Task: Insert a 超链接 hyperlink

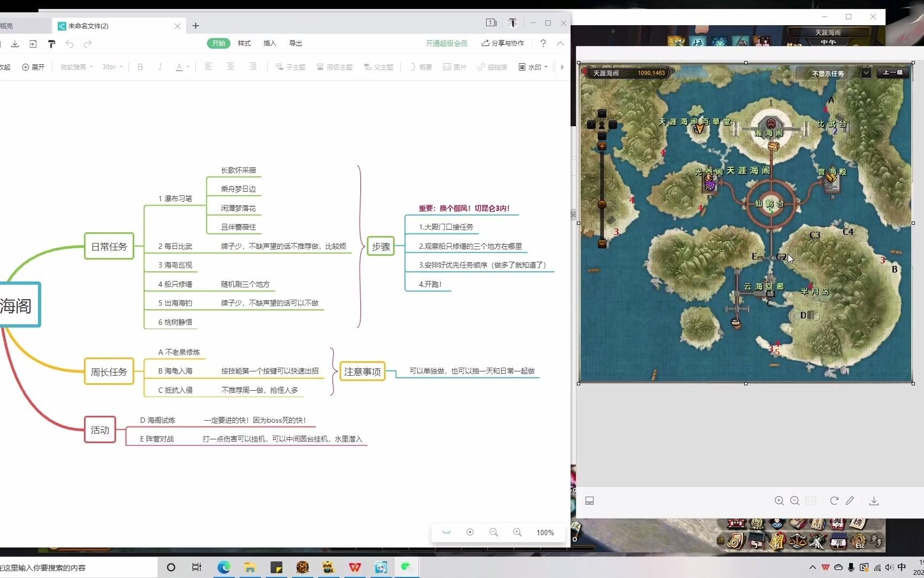Action: (492, 67)
